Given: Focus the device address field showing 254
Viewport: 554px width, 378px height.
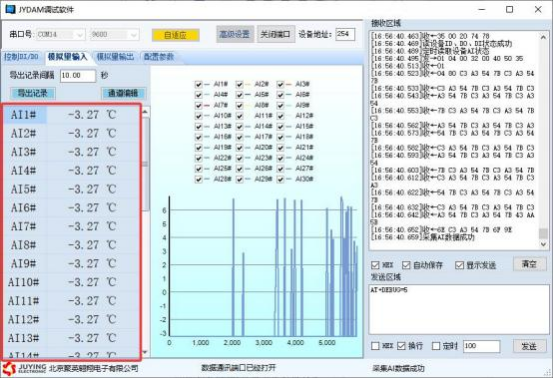Looking at the screenshot, I should pyautogui.click(x=345, y=34).
